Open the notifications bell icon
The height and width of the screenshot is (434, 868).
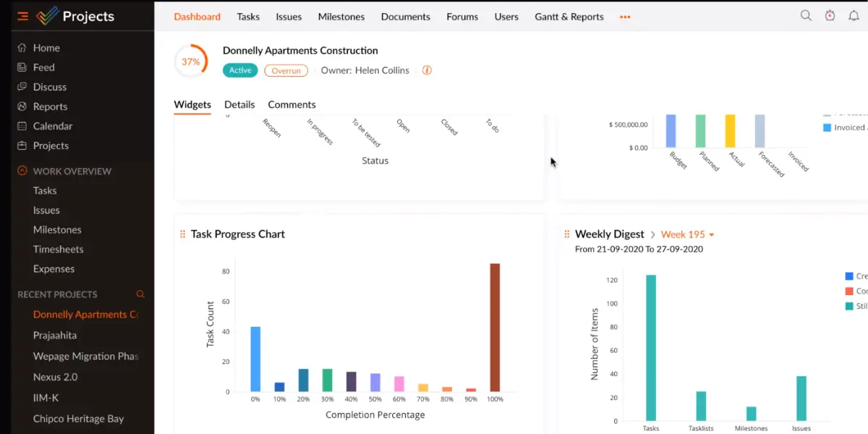[854, 16]
